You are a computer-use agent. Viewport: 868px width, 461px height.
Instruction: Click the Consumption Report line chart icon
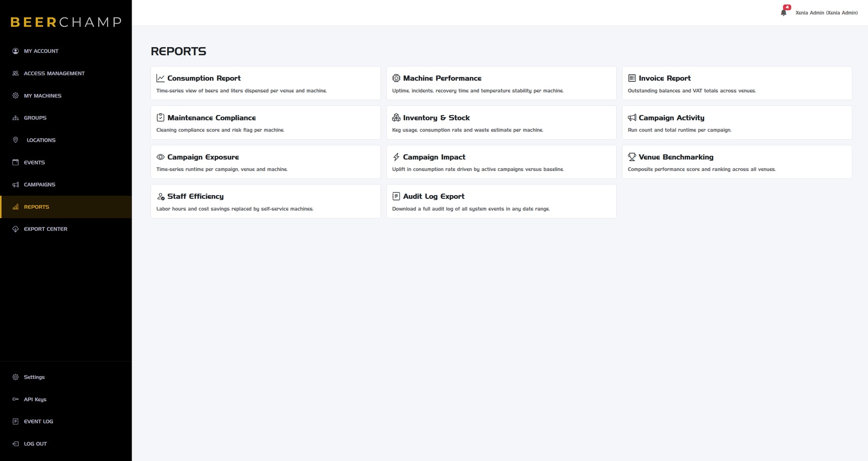(161, 78)
